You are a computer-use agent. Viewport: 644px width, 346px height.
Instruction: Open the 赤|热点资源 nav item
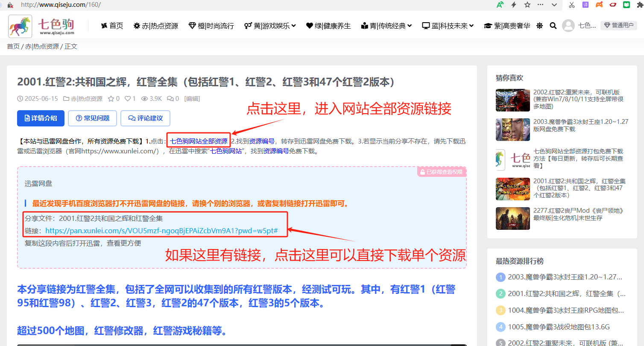coord(156,26)
